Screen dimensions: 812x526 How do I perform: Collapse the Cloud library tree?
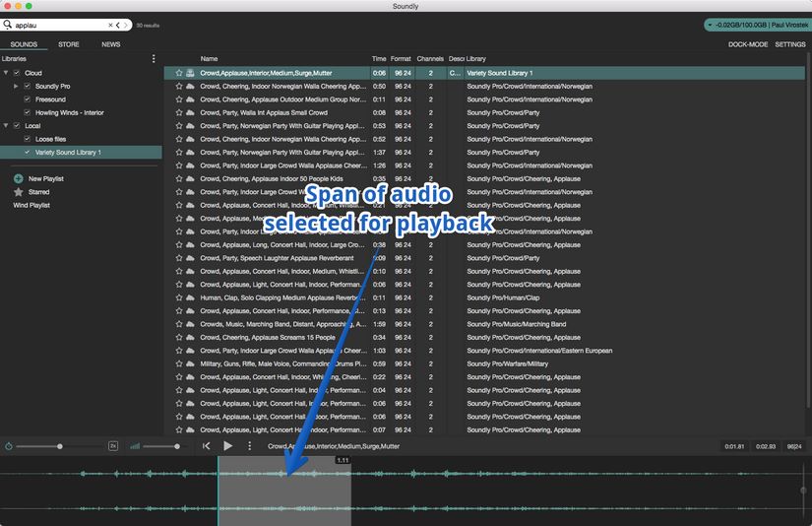[6, 73]
